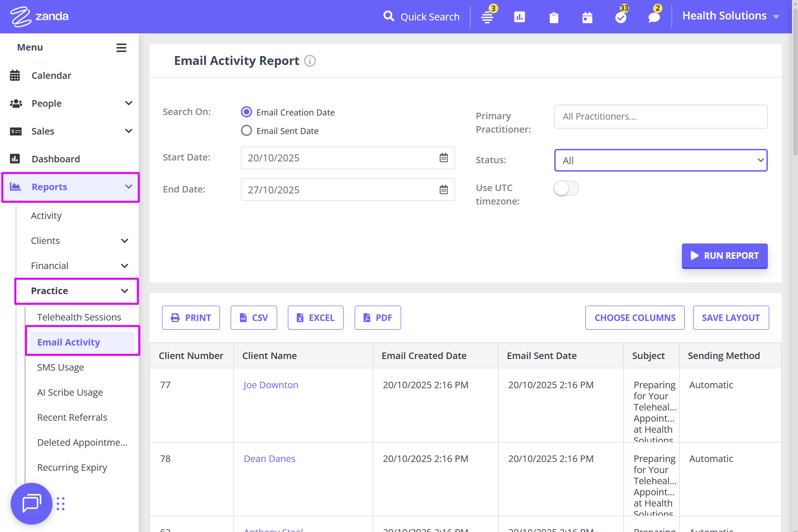Open the Status dropdown

[660, 160]
